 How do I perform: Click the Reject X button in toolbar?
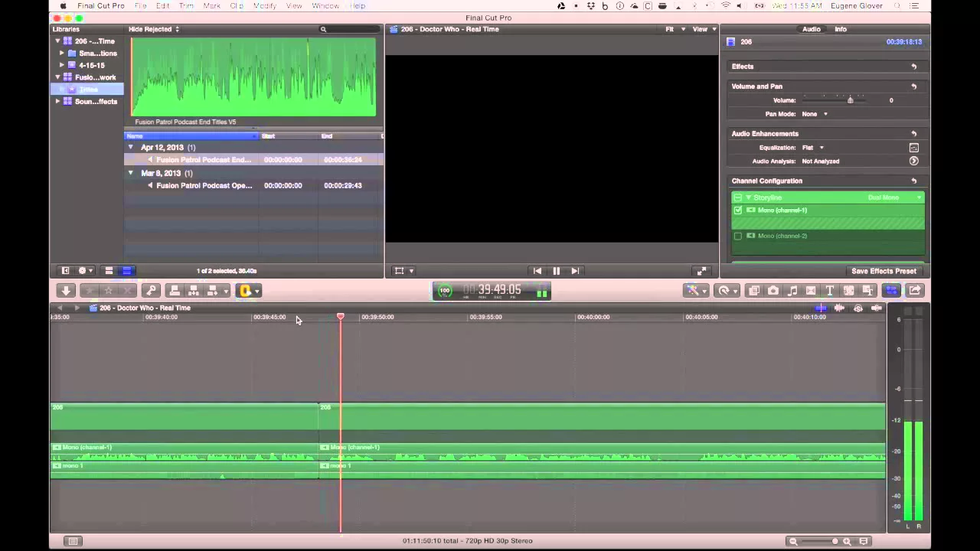128,291
